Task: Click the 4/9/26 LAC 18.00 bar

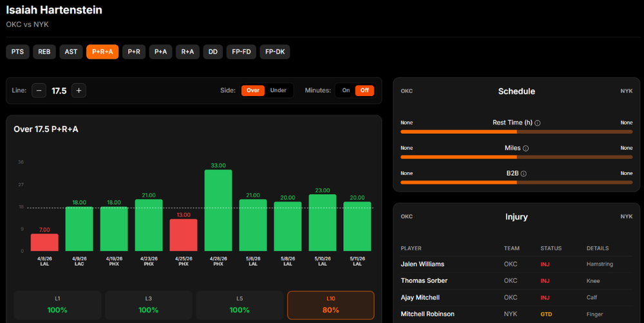Action: [79, 229]
